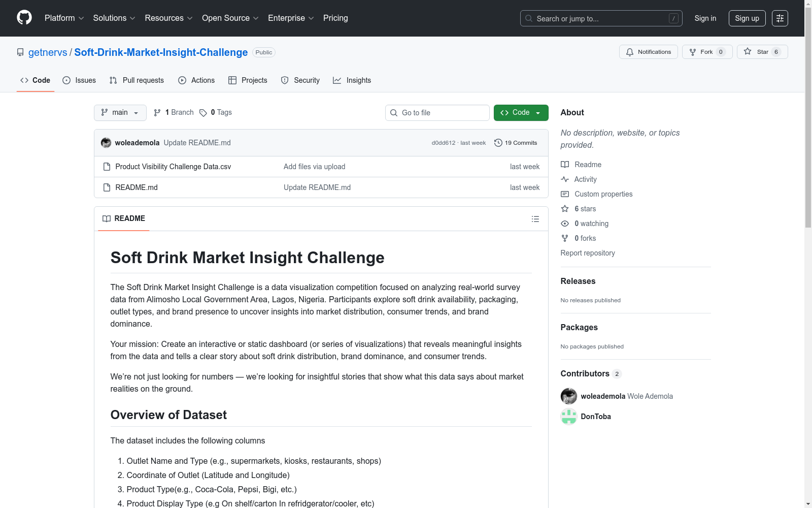Click the pulse icon next to Activity
The height and width of the screenshot is (508, 812).
565,179
